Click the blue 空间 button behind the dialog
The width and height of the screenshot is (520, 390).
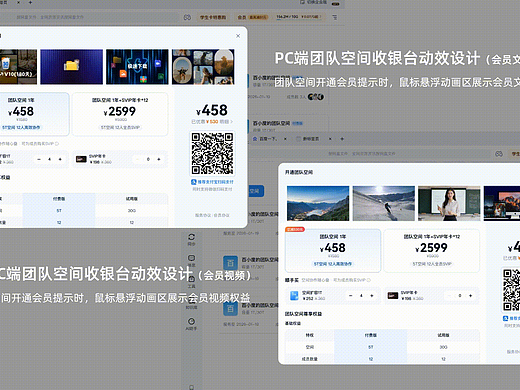coord(255,191)
